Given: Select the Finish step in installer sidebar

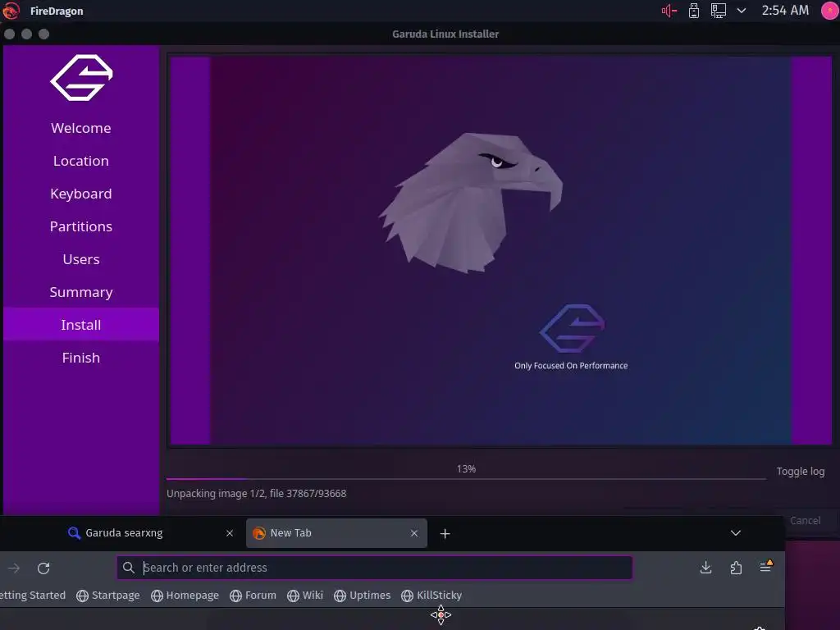Looking at the screenshot, I should click(81, 358).
